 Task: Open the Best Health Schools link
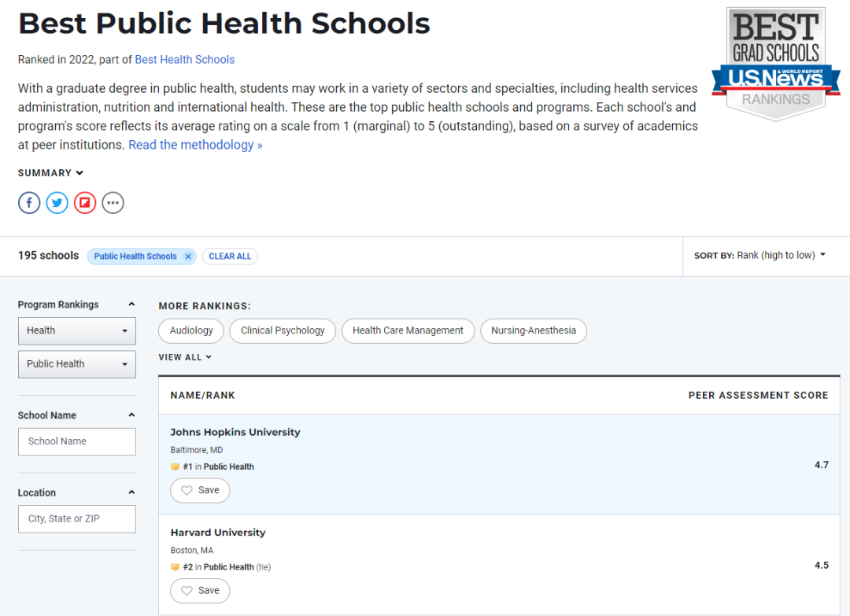184,60
